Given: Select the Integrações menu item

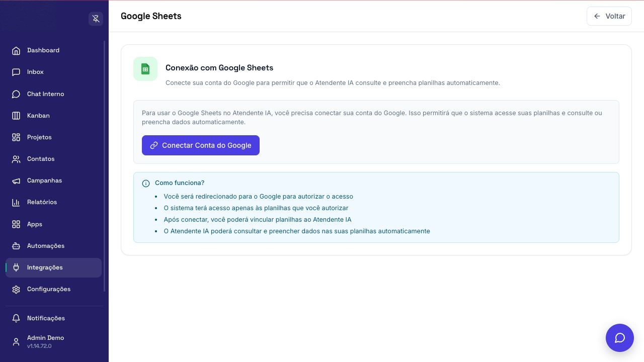Looking at the screenshot, I should pyautogui.click(x=53, y=267).
